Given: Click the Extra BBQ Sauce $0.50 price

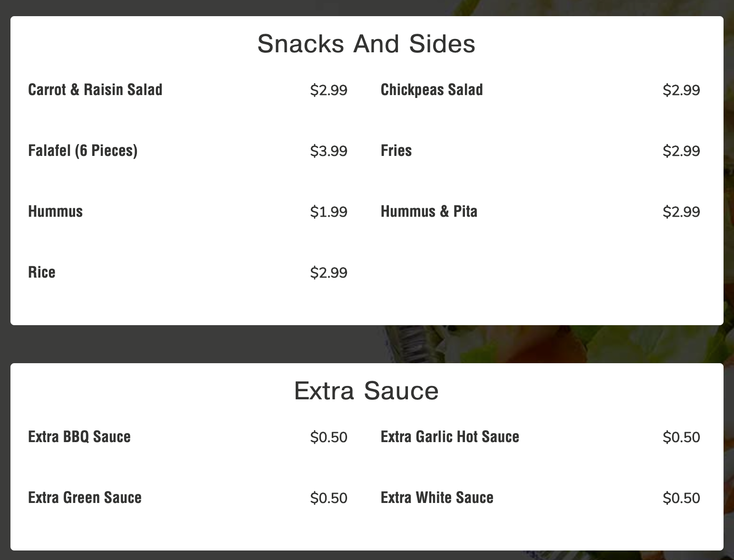Looking at the screenshot, I should click(328, 437).
